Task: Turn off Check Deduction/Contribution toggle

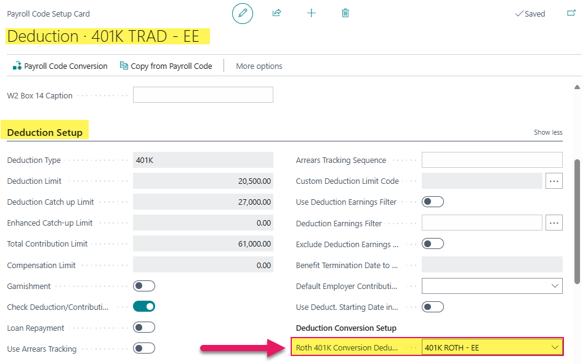Action: tap(144, 306)
